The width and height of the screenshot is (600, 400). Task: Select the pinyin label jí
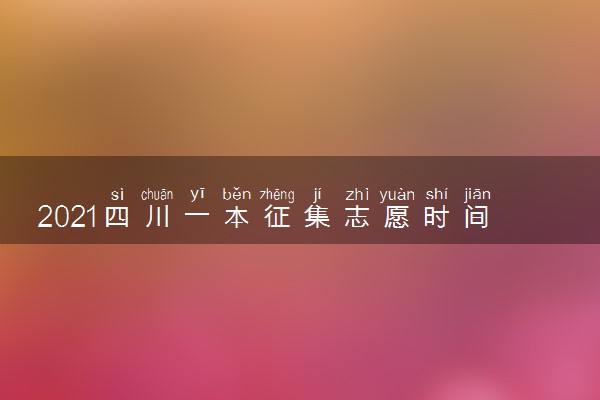tap(317, 195)
